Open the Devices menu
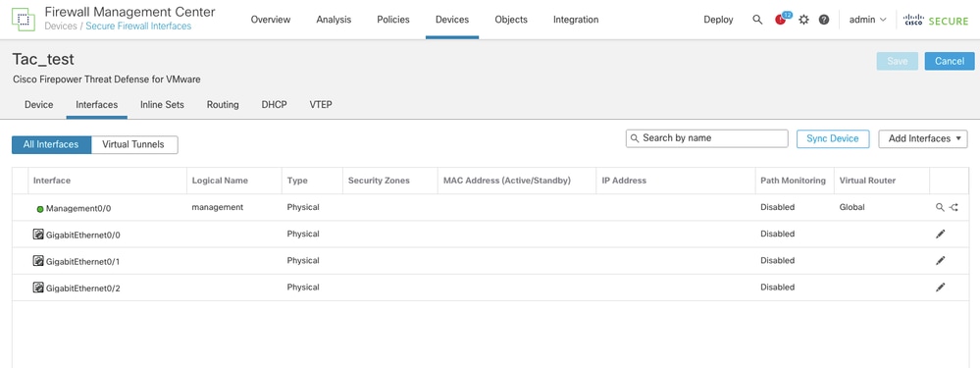980x368 pixels. 452,20
